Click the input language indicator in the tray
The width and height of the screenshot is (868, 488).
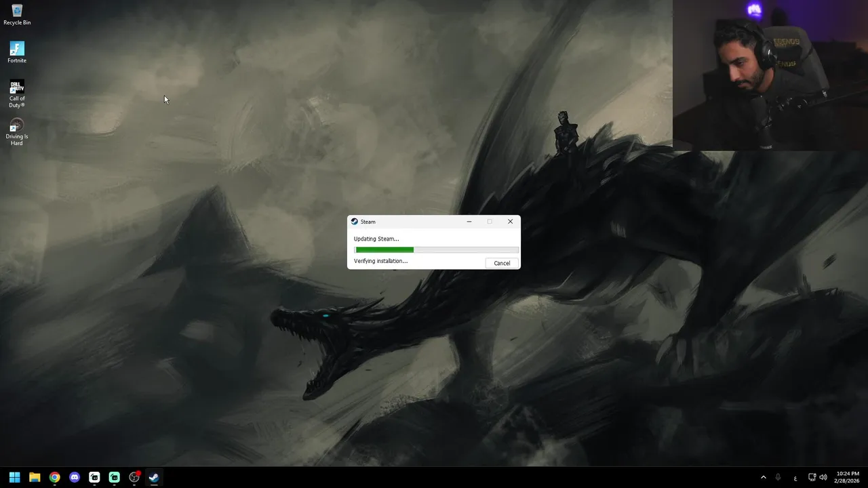(795, 477)
